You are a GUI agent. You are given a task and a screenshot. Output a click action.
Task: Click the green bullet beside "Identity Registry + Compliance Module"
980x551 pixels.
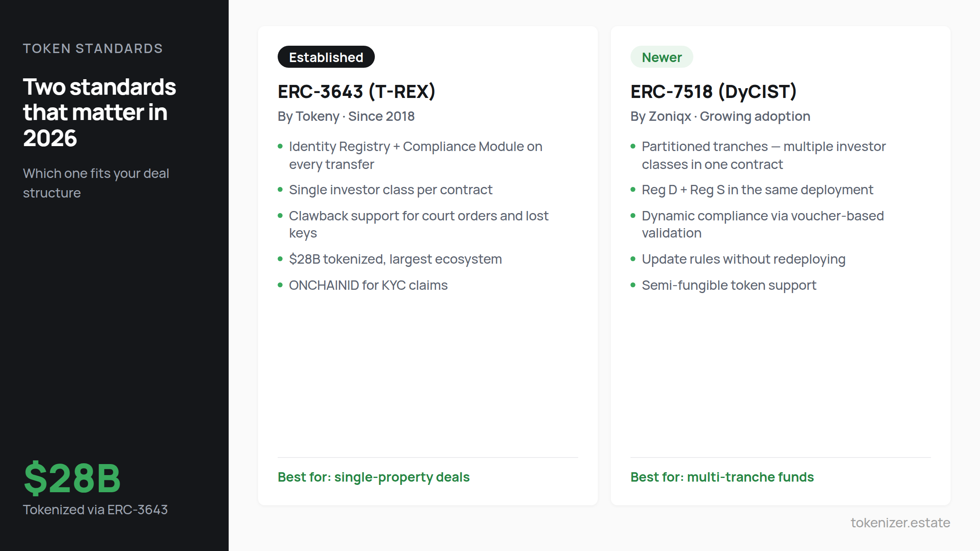[x=281, y=147]
